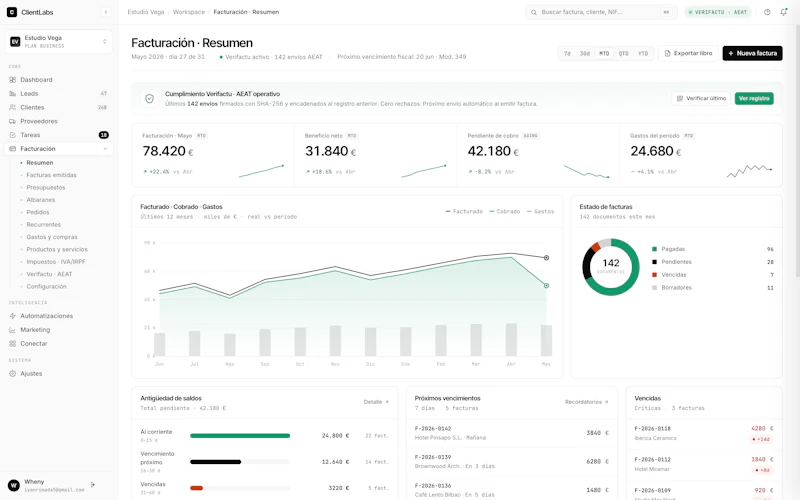This screenshot has height=500, width=800.
Task: Click the tasks badge showing 18
Action: [x=104, y=135]
